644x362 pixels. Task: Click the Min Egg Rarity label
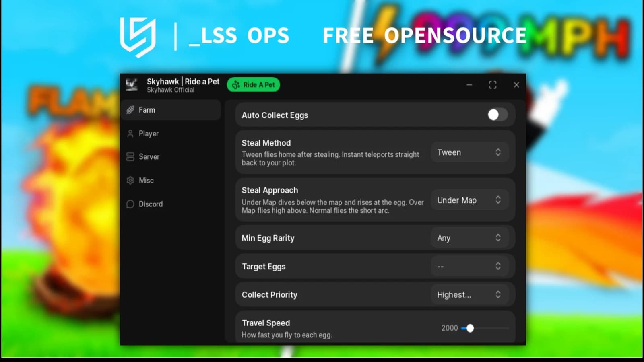pyautogui.click(x=268, y=238)
